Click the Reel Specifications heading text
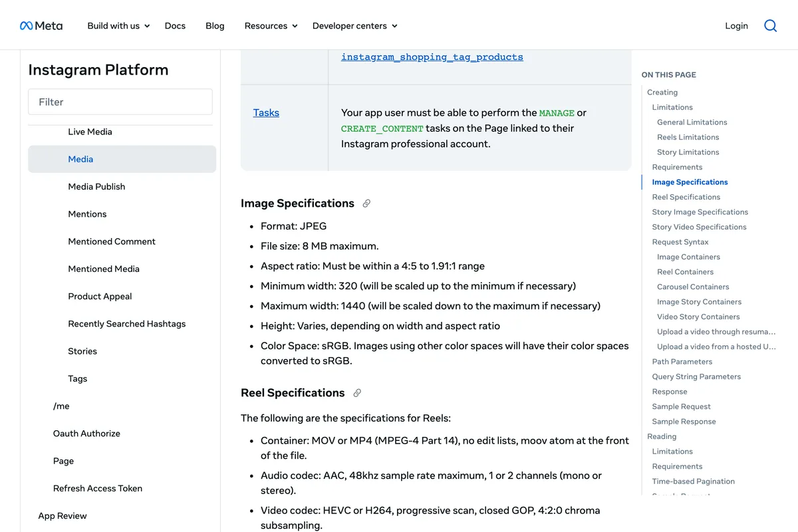This screenshot has height=532, width=798. (x=293, y=393)
